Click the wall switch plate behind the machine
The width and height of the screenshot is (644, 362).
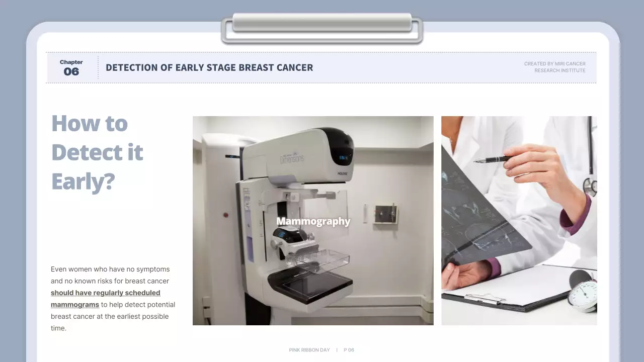tap(385, 214)
